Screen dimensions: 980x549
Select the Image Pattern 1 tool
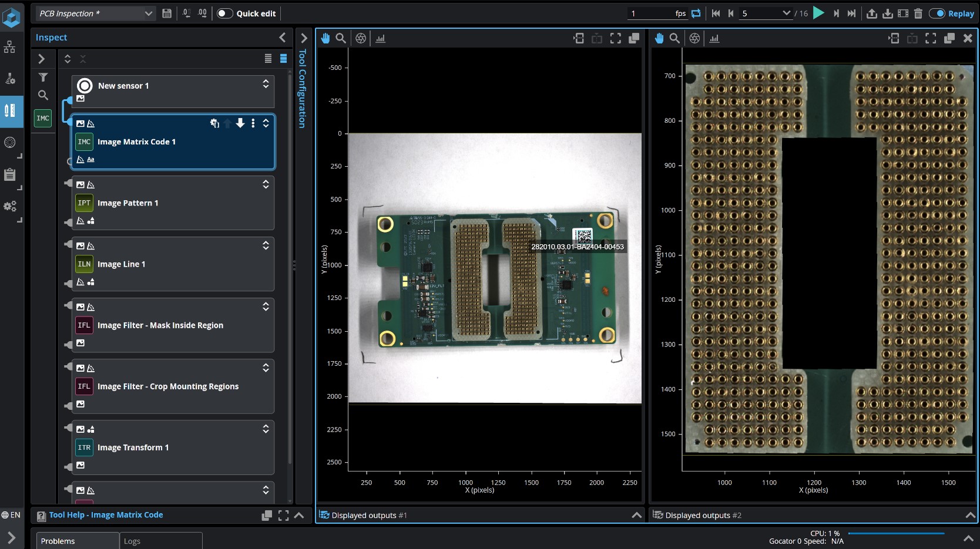(127, 203)
